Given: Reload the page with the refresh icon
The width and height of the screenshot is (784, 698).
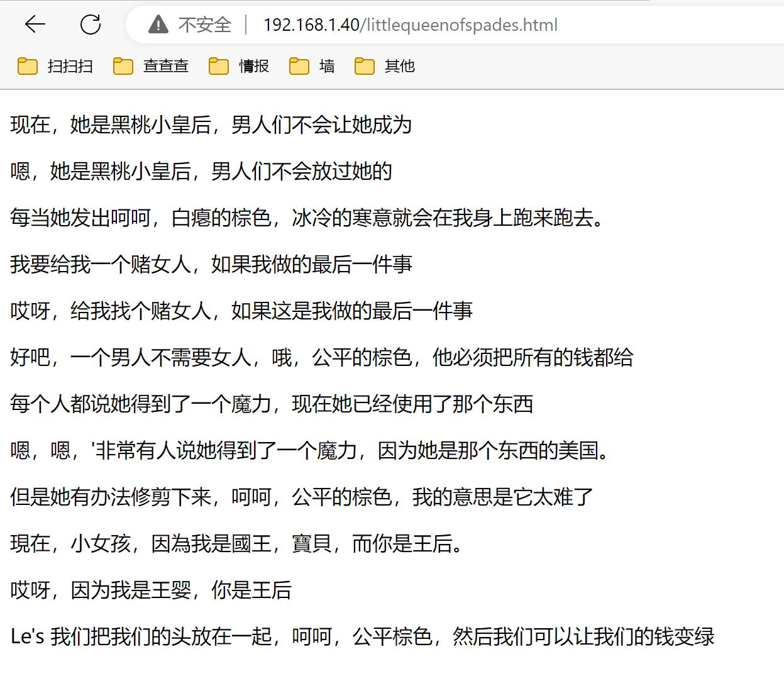Looking at the screenshot, I should coord(91,25).
